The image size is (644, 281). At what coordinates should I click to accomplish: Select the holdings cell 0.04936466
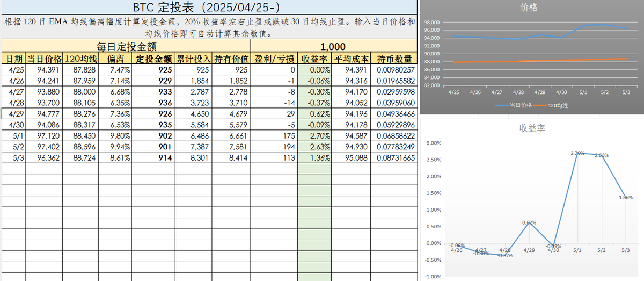[x=393, y=114]
